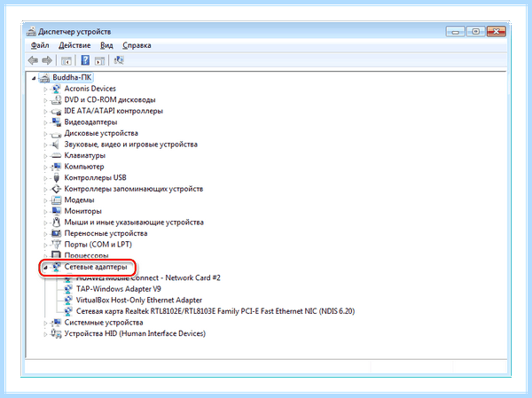Screen dimensions: 532x398
Task: Click the Компьютер category icon
Action: click(x=56, y=167)
